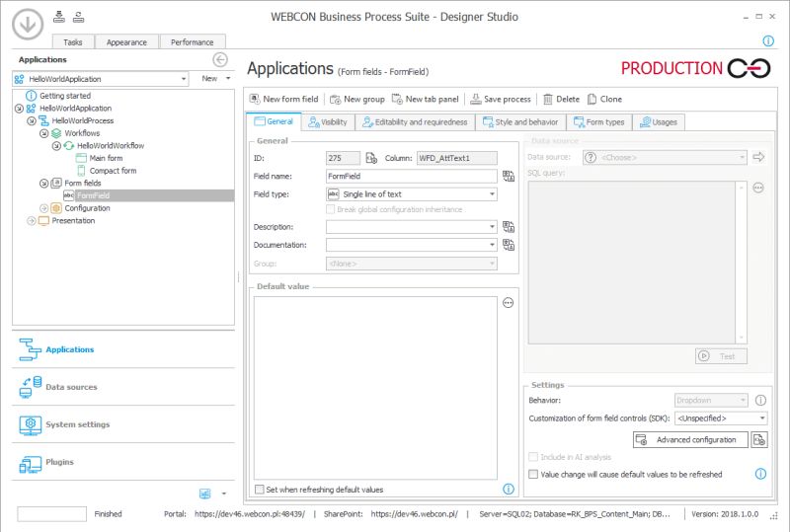Open the System settings navigation section
Viewport: 790px width, 532px height.
pyautogui.click(x=123, y=424)
